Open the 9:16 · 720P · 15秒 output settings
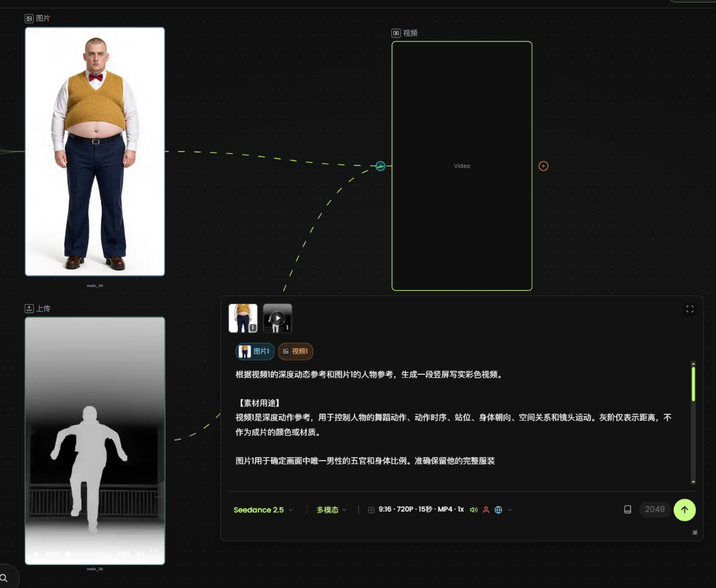Viewport: 716px width, 588px height. tap(421, 509)
